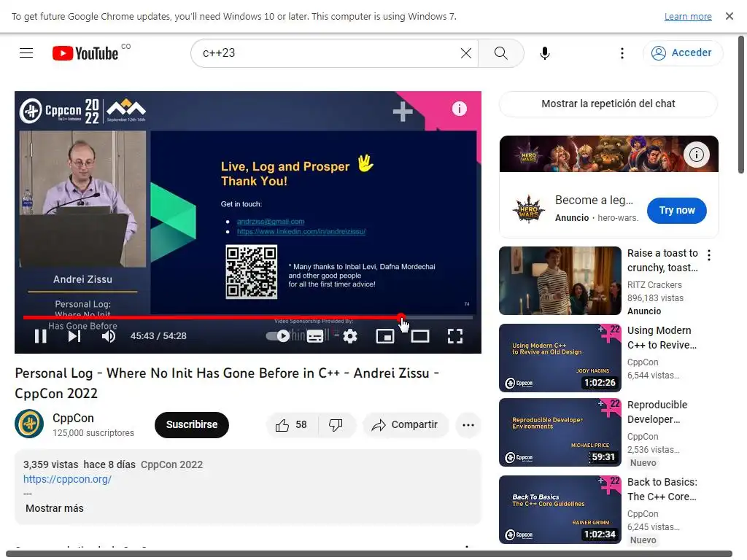Screen dimensions: 747x560
Task: Click the horizontal scrollbar at bottom
Action: coord(368,553)
